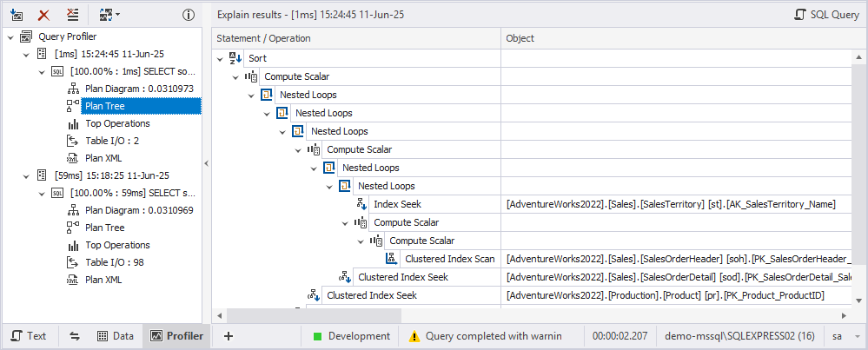Viewport: 868px width, 350px height.
Task: Click the SQL Query button
Action: click(827, 15)
